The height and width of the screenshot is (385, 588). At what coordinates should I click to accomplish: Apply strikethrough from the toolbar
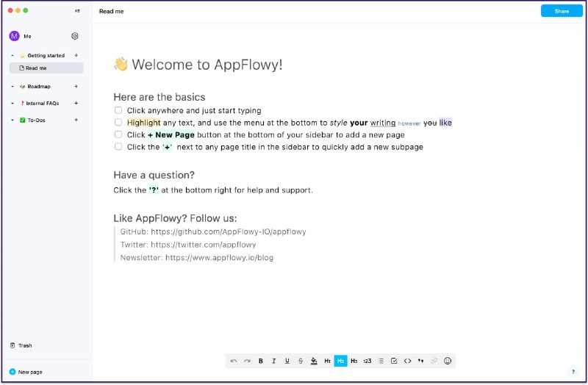tap(301, 361)
